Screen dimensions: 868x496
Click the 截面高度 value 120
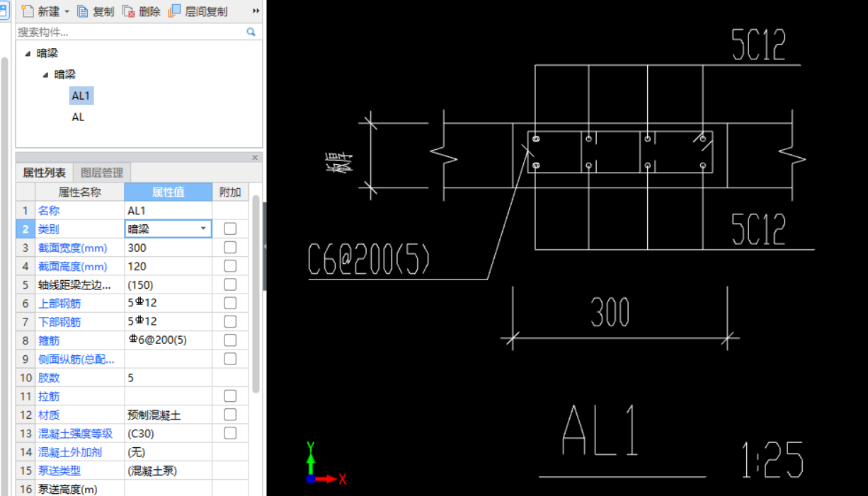tap(168, 266)
